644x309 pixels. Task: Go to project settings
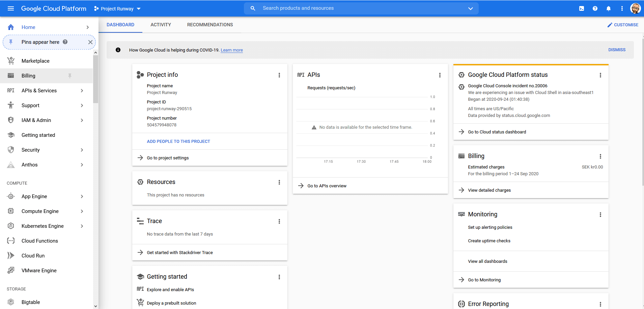point(168,158)
